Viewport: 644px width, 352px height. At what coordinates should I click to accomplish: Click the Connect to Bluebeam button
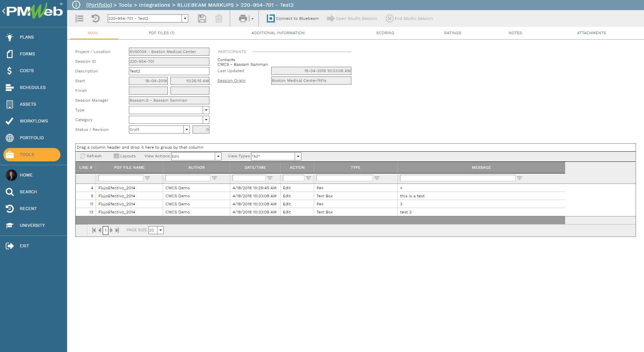[292, 18]
